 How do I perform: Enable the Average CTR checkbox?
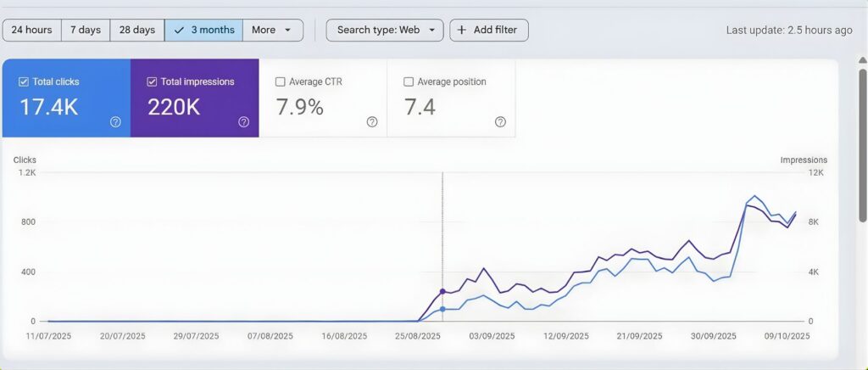(x=280, y=82)
